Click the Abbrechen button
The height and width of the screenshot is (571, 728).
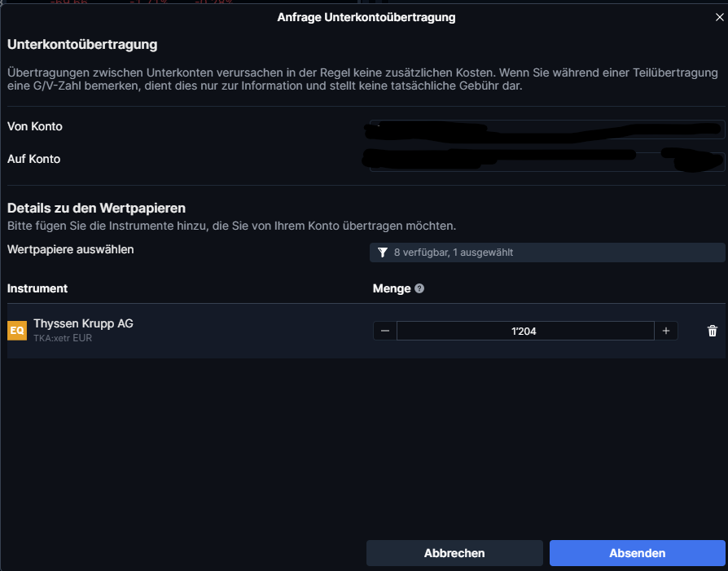tap(454, 553)
